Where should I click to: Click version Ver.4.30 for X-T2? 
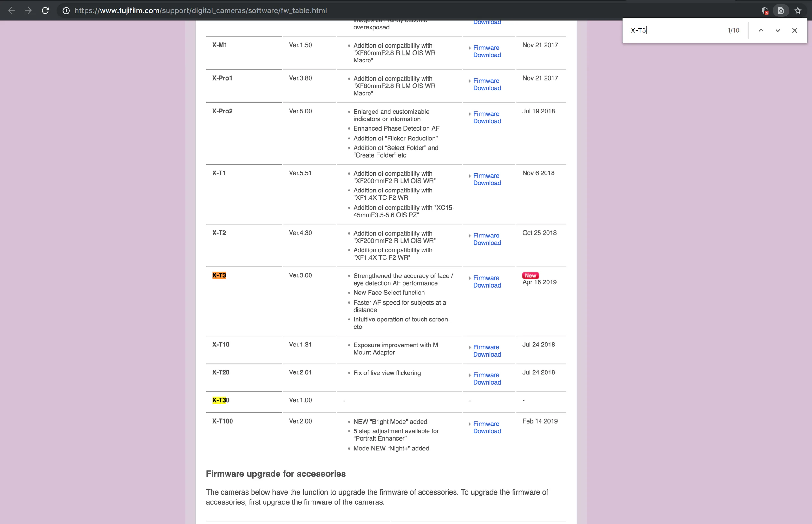(x=300, y=233)
